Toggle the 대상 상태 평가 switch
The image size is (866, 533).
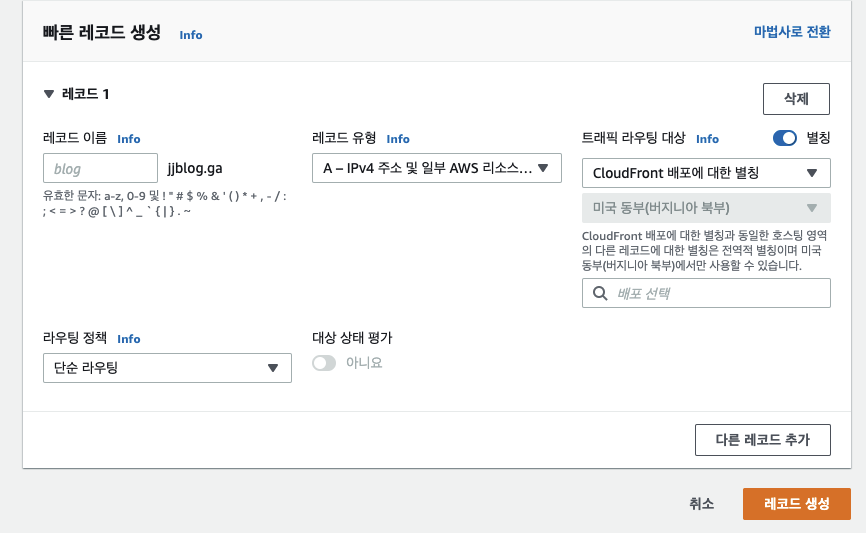point(324,363)
